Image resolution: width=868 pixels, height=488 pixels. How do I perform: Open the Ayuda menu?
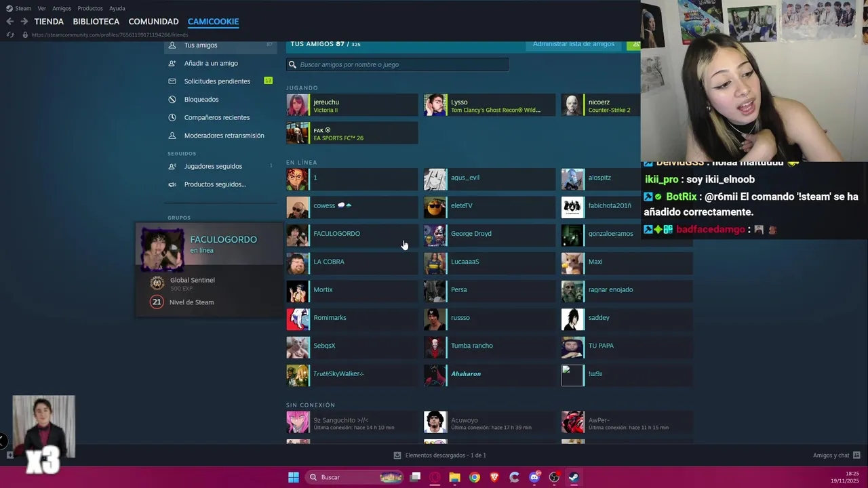tap(117, 8)
